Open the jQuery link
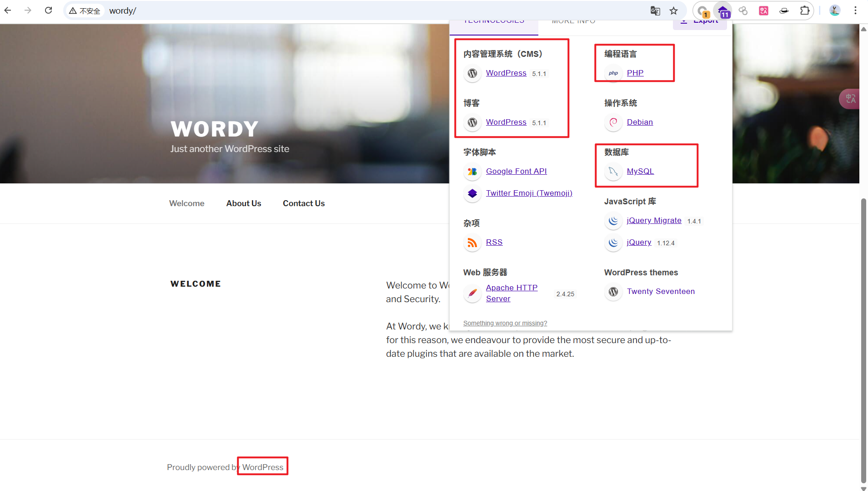Image resolution: width=868 pixels, height=491 pixels. click(x=639, y=242)
